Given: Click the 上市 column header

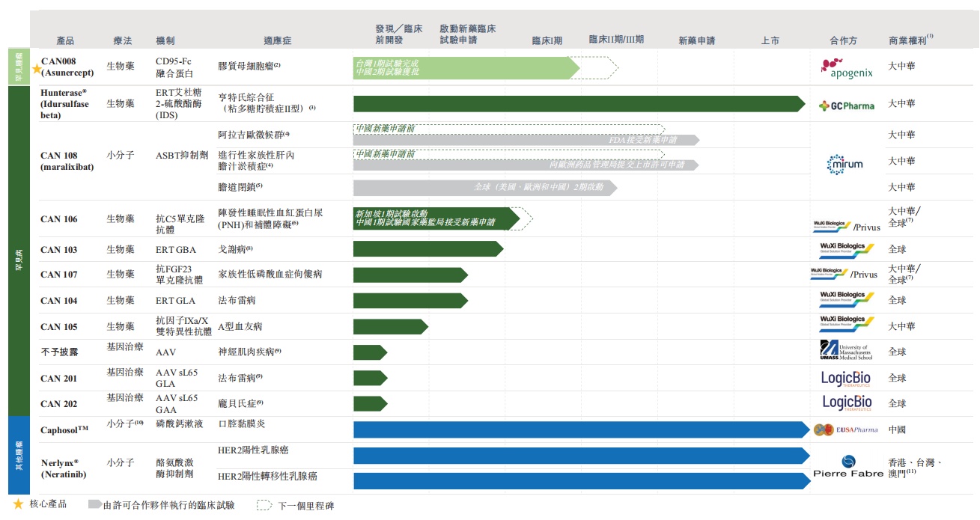Looking at the screenshot, I should [770, 40].
